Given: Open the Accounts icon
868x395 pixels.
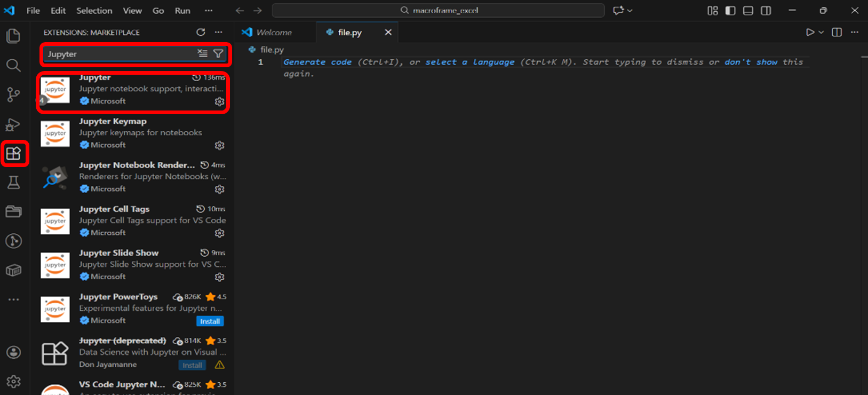Looking at the screenshot, I should click(13, 352).
